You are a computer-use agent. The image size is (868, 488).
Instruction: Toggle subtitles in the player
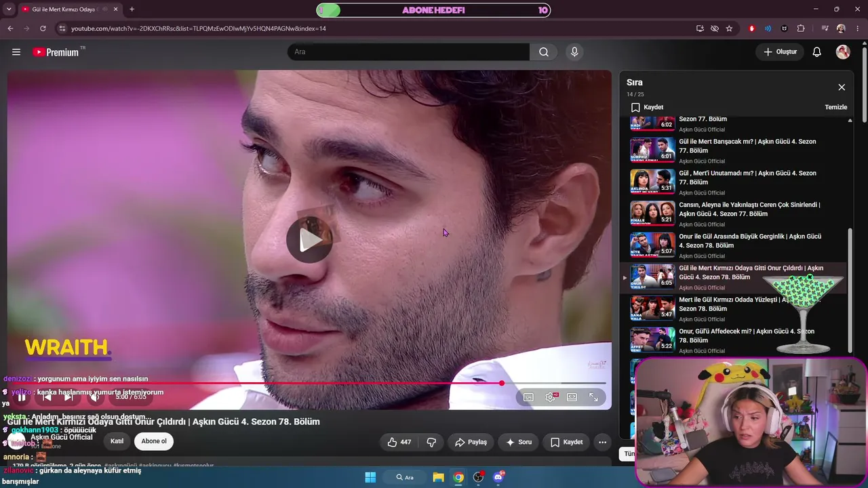tap(528, 397)
